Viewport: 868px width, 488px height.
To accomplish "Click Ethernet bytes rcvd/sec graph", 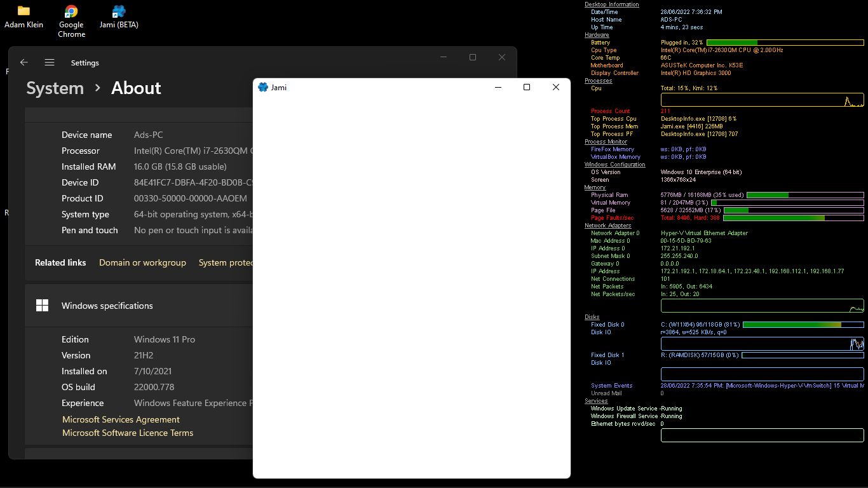I will 763,435.
